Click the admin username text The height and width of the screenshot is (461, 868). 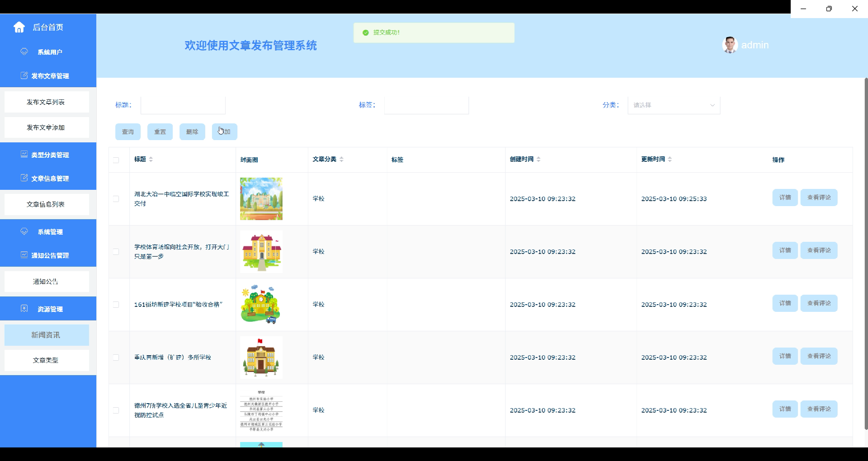pos(755,45)
